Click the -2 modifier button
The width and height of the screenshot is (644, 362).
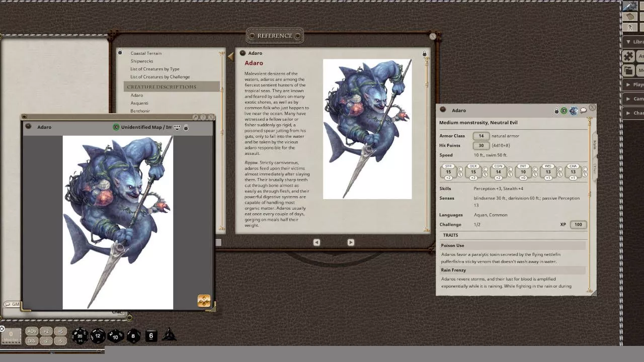(x=46, y=341)
